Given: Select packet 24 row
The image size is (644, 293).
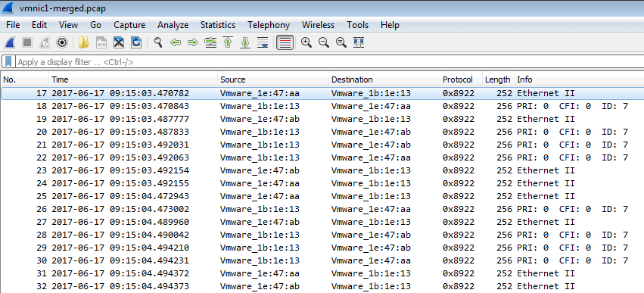Looking at the screenshot, I should point(322,183).
